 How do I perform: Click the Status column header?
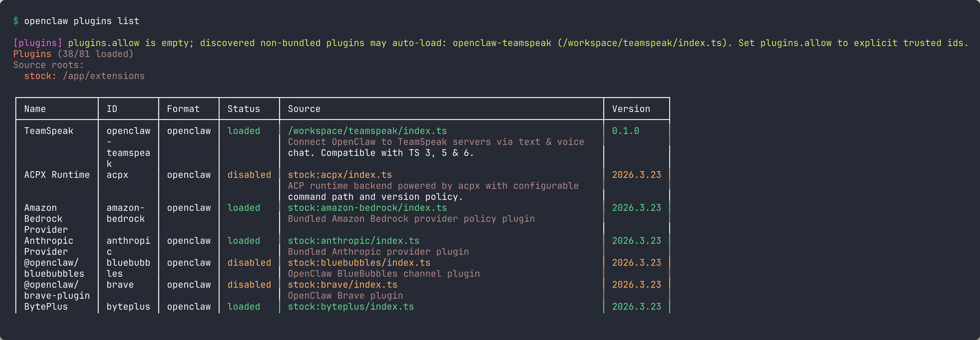(x=243, y=109)
